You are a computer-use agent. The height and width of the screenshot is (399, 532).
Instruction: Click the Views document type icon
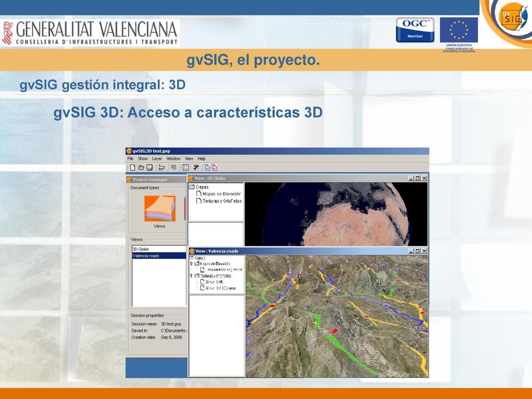(160, 208)
